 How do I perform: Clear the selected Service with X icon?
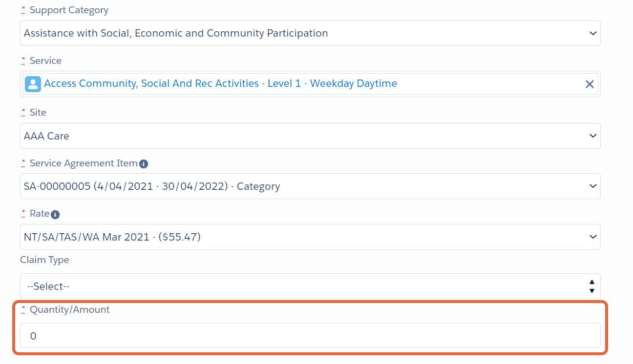pos(590,84)
